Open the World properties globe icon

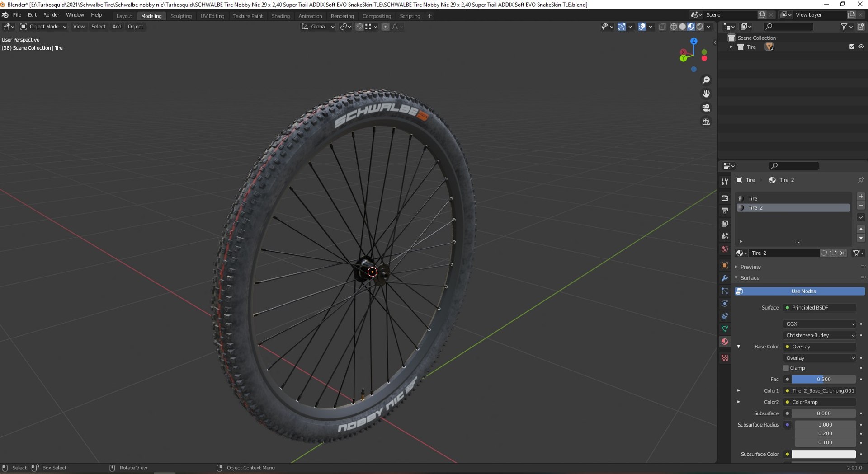[725, 249]
